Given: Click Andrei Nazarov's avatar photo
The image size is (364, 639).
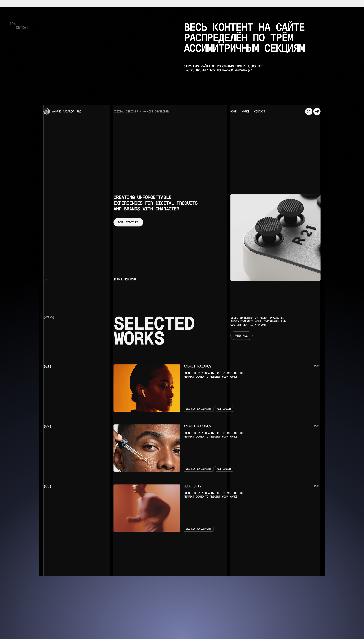Looking at the screenshot, I should (x=47, y=112).
